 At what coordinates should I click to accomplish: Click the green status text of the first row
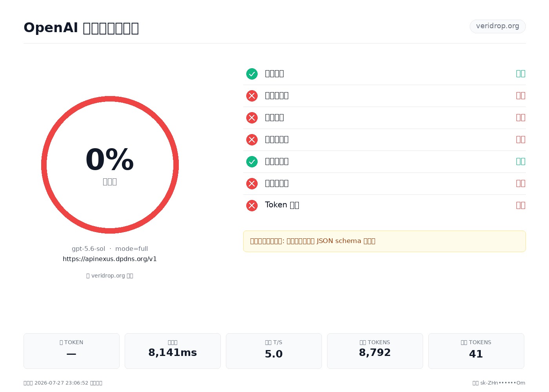coord(521,74)
